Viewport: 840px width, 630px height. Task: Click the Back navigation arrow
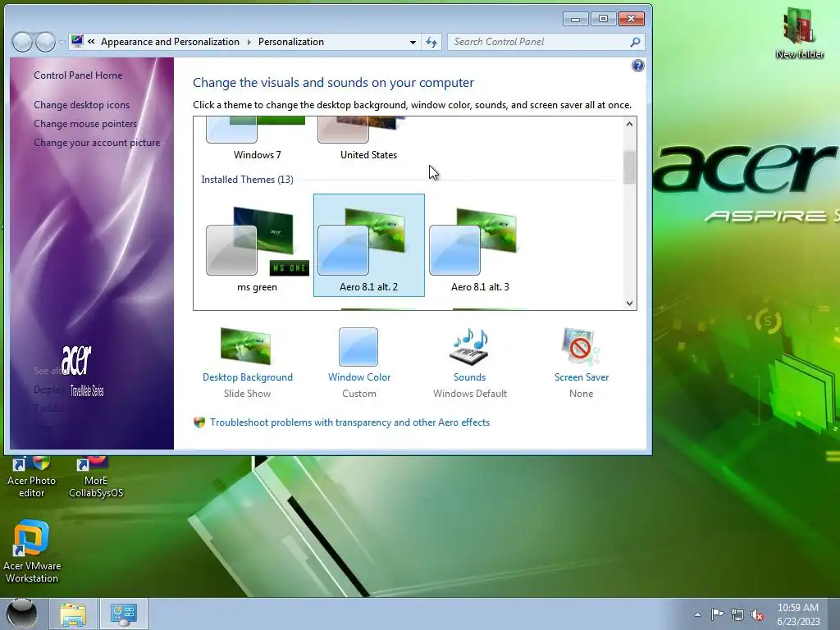[22, 42]
